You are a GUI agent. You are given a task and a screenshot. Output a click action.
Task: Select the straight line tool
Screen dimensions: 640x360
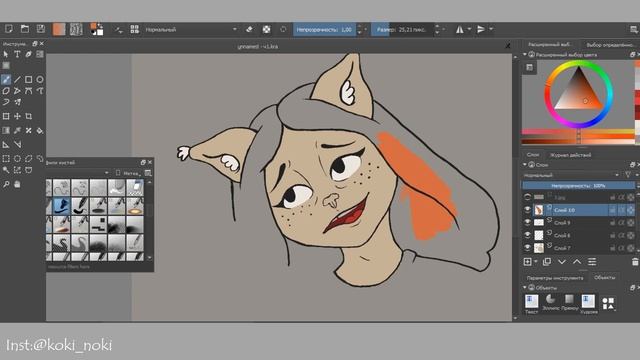point(17,80)
